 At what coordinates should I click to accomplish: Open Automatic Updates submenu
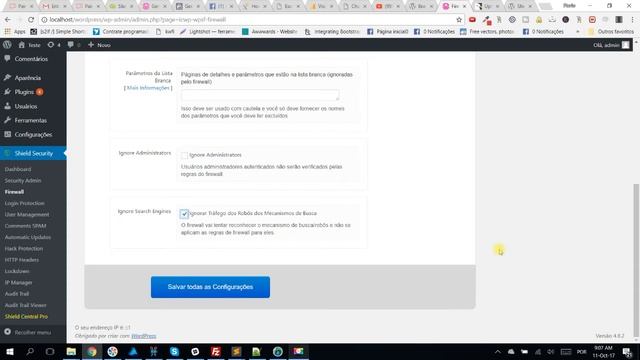[x=28, y=237]
